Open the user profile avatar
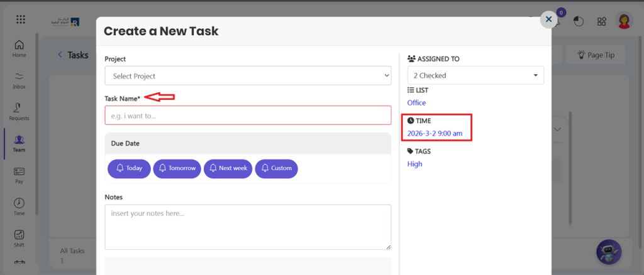This screenshot has height=275, width=644. [624, 21]
